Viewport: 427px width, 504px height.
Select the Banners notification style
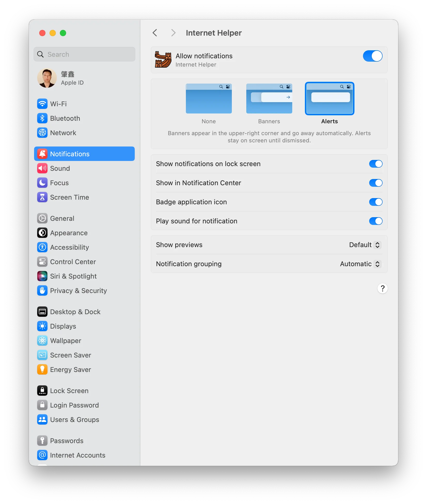[269, 99]
